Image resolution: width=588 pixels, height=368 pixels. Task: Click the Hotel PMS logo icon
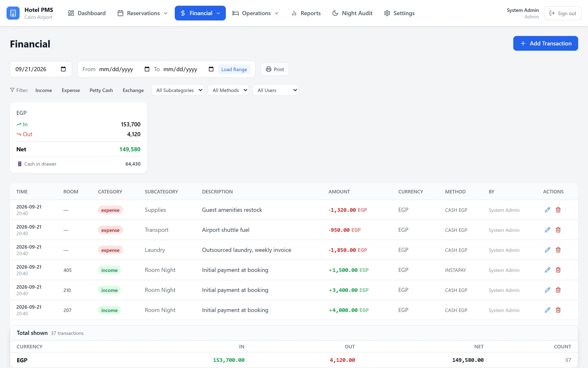click(x=13, y=13)
